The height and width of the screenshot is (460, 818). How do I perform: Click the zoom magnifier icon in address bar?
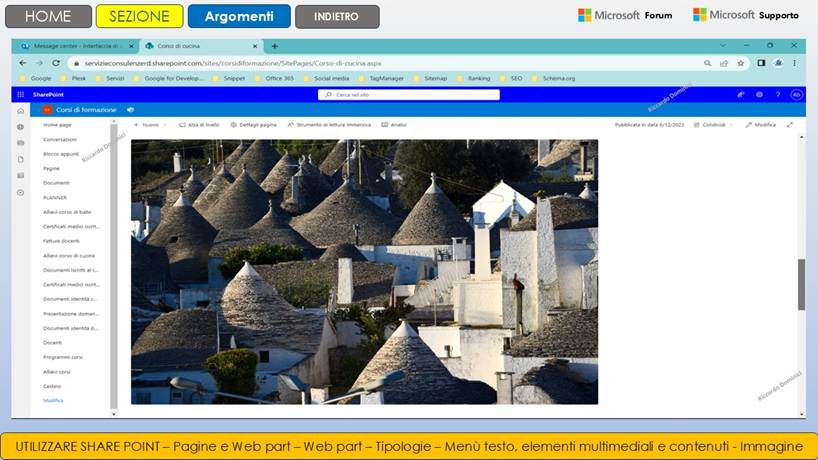707,63
